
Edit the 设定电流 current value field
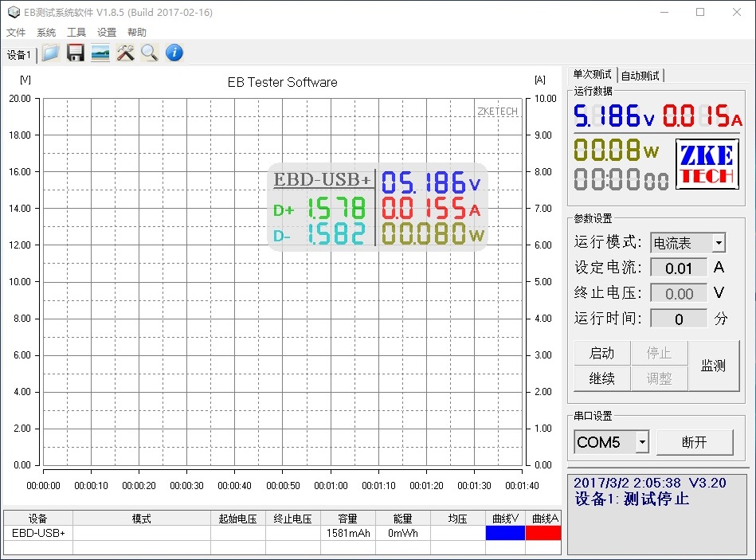(x=678, y=268)
